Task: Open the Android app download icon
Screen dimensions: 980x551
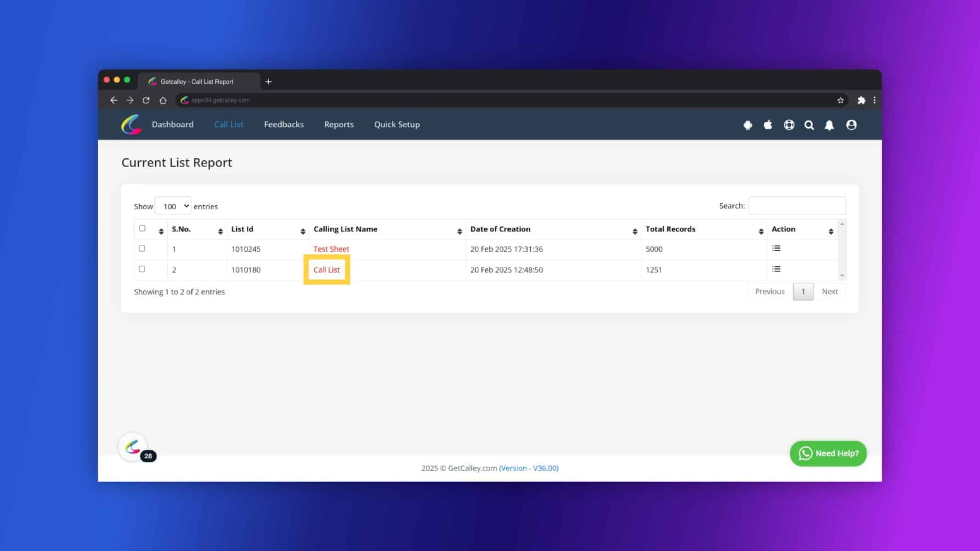Action: point(748,125)
